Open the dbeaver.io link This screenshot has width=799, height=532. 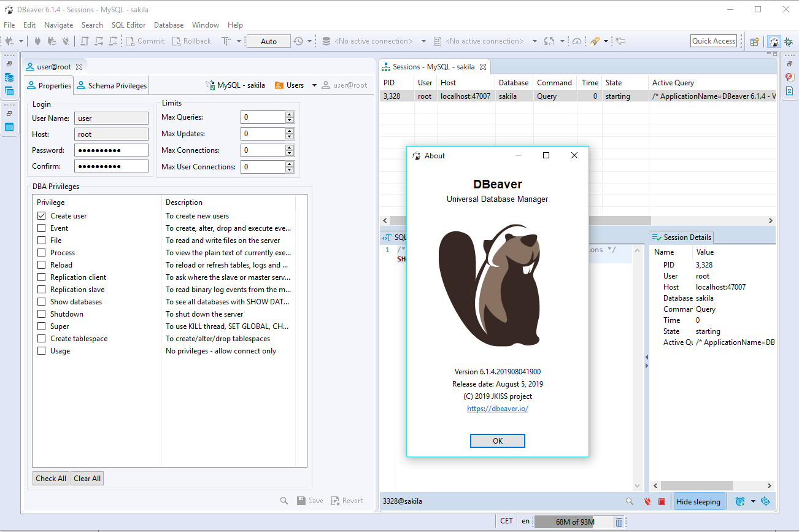[x=497, y=408]
